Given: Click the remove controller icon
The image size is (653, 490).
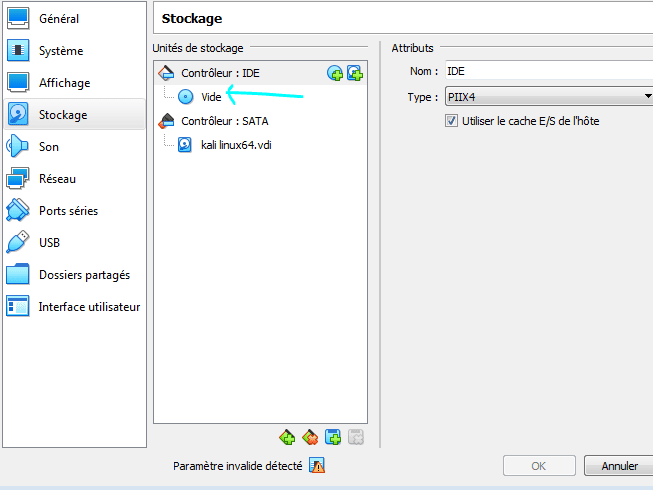Looking at the screenshot, I should tap(311, 437).
